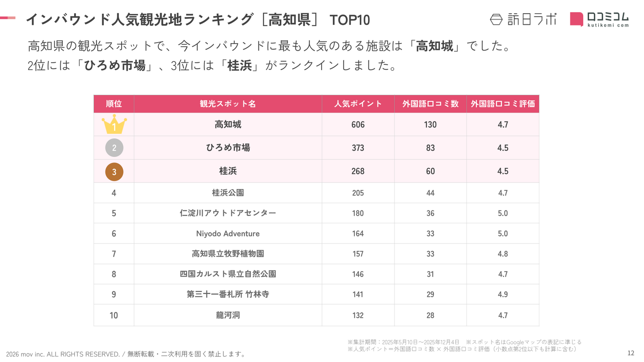This screenshot has height=362, width=644.
Task: Click the ひろめ市場 spot name cell
Action: coord(228,148)
